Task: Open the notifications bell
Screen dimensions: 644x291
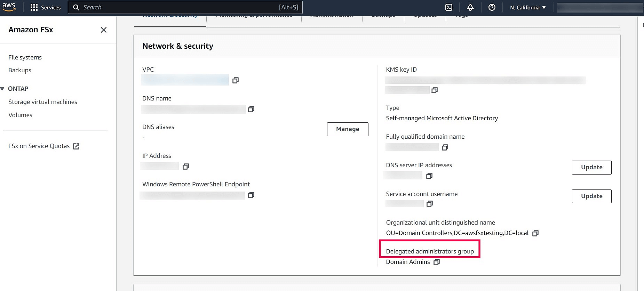Action: tap(470, 7)
